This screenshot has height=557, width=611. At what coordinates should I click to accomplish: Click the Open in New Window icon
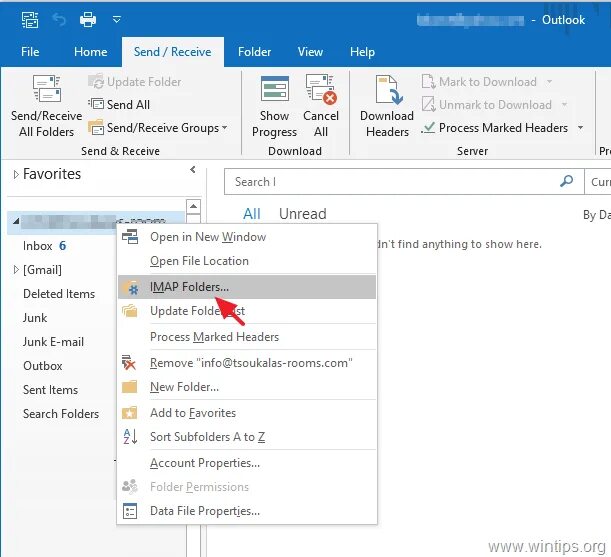130,237
